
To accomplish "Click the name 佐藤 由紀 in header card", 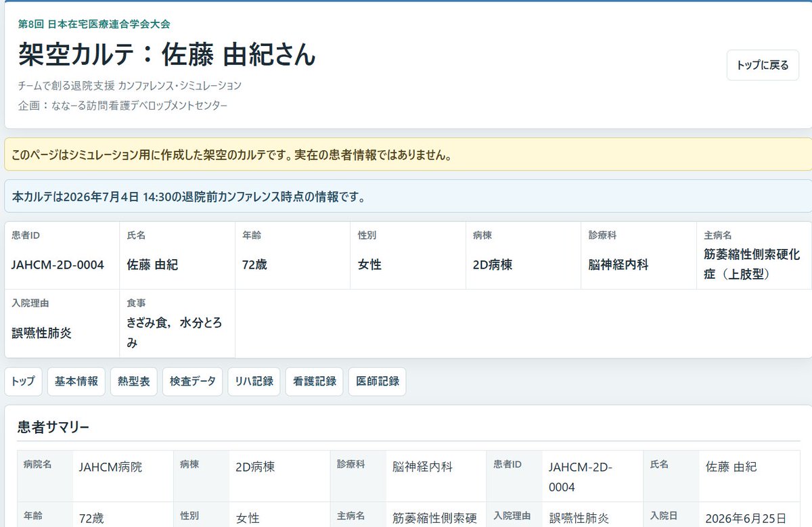I will click(152, 265).
